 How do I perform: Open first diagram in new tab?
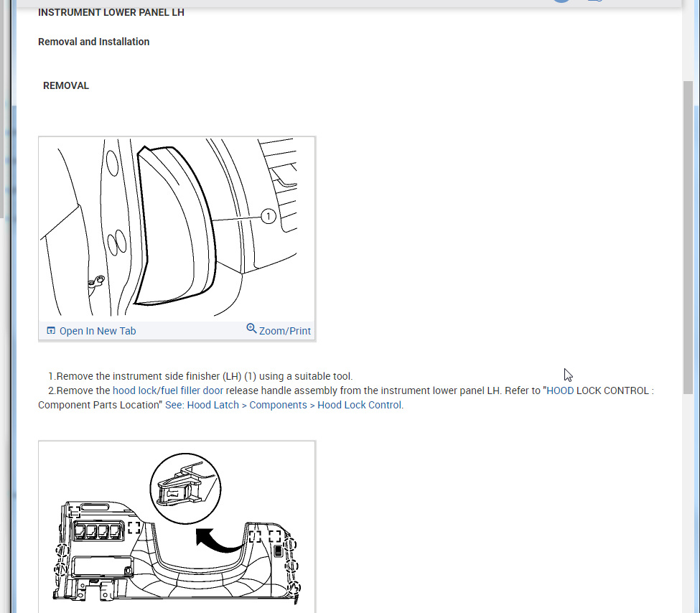coord(98,331)
